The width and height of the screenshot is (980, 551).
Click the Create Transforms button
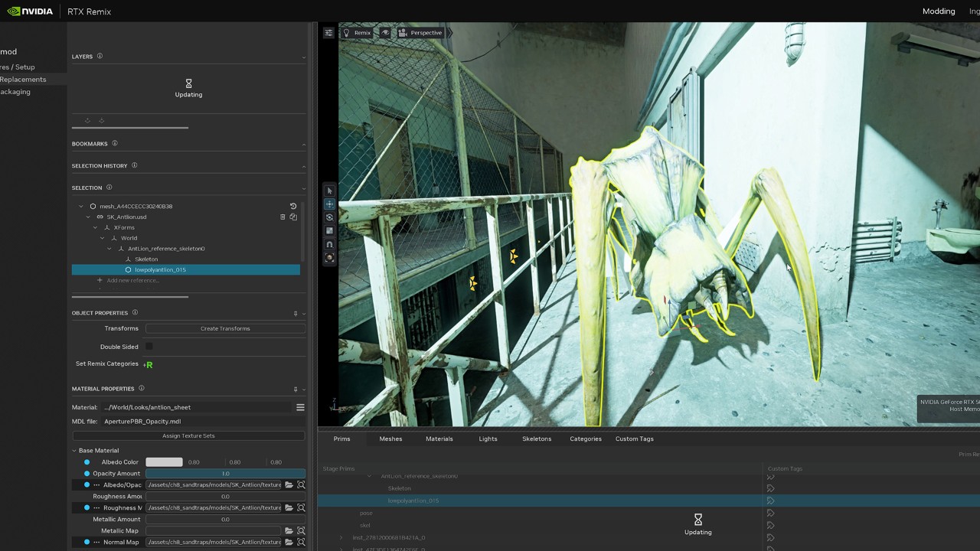tap(224, 328)
